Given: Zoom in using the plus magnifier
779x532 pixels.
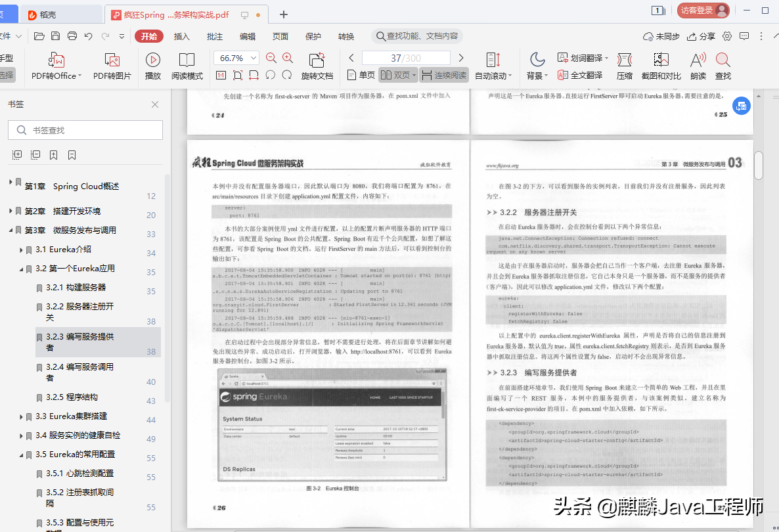Looking at the screenshot, I should 288,58.
